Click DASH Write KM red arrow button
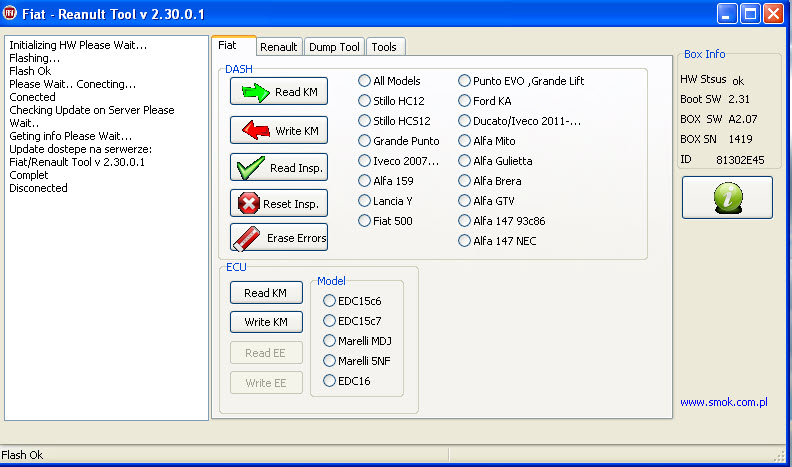The image size is (792, 467). (x=279, y=130)
